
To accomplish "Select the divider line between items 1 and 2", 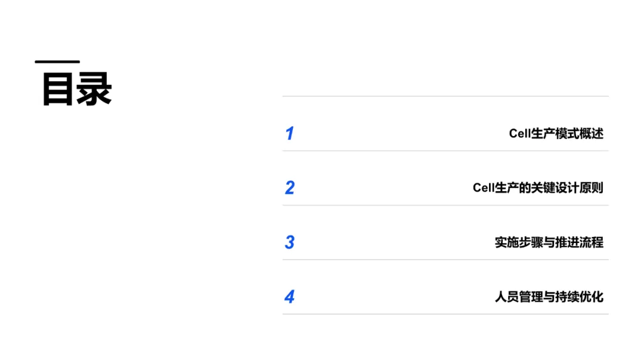I will tap(445, 151).
